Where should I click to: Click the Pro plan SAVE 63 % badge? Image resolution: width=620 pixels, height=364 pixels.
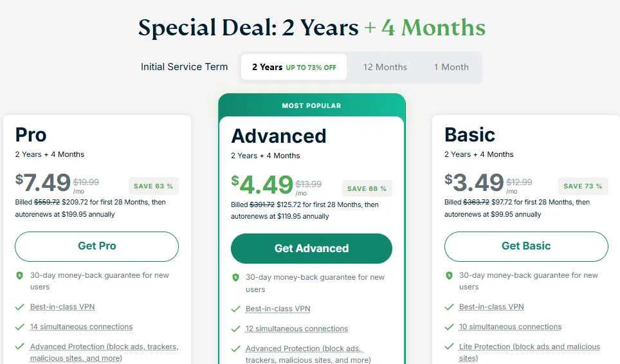[x=153, y=187]
